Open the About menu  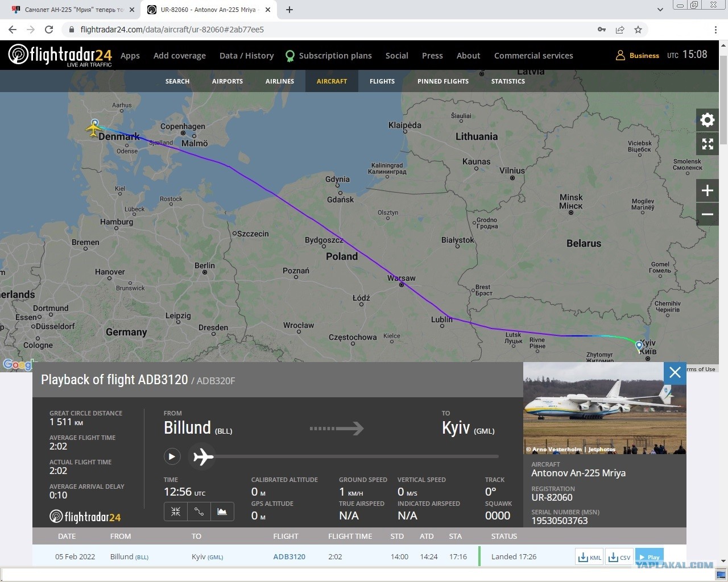[469, 56]
